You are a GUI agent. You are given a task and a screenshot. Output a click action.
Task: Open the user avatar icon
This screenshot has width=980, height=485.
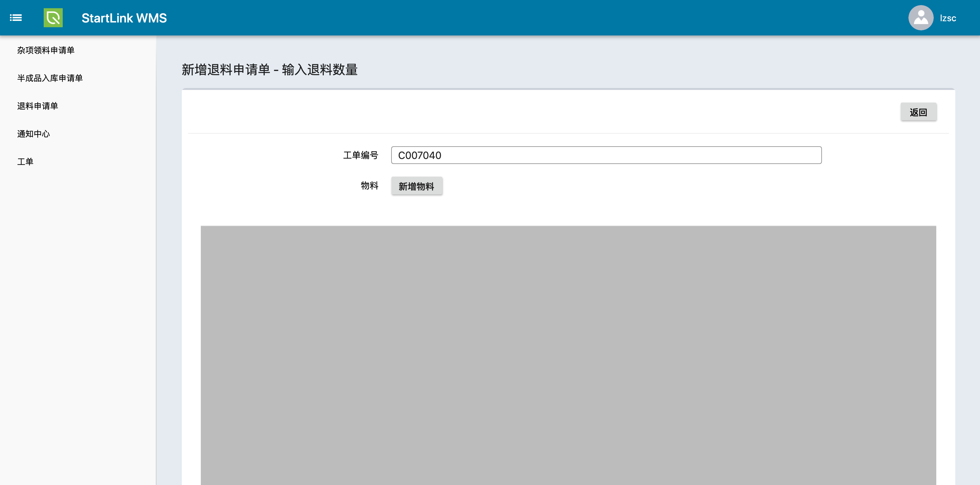pyautogui.click(x=921, y=18)
